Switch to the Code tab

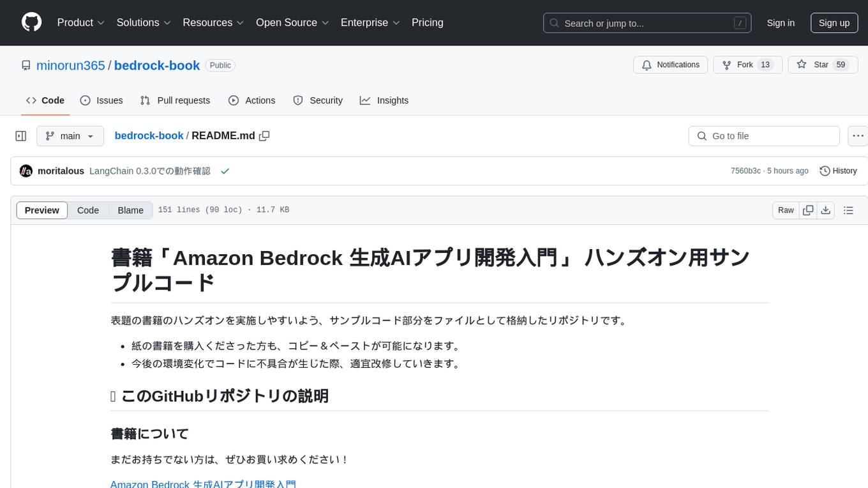pos(45,100)
